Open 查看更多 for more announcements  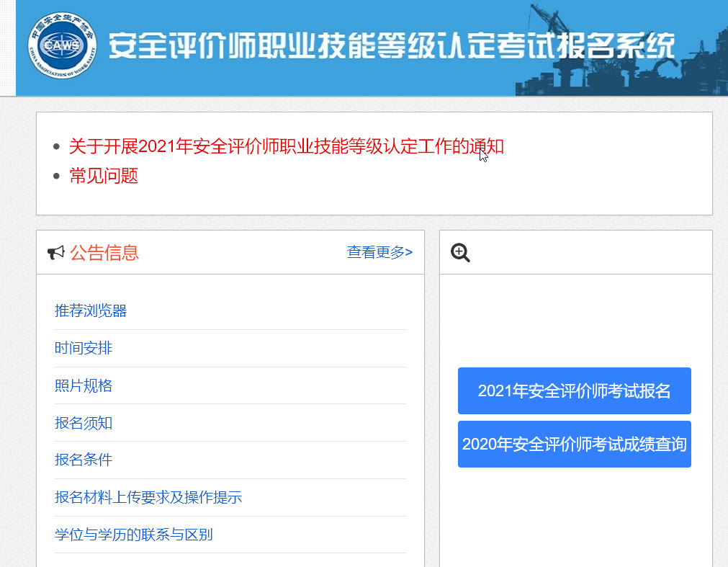pyautogui.click(x=379, y=251)
